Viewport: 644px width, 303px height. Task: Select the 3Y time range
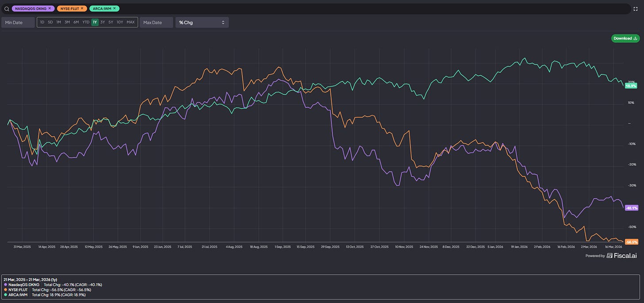[103, 22]
